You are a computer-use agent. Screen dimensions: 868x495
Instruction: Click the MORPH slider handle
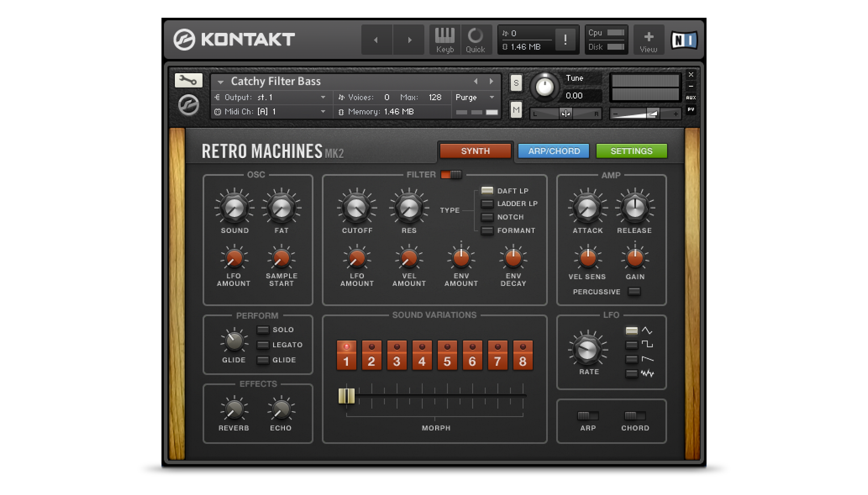(346, 396)
